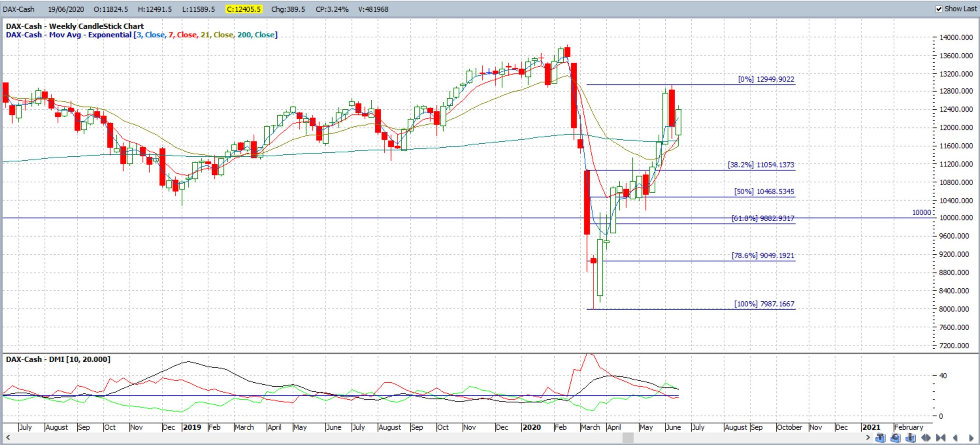Toggle the Show Last checkbox
980x445 pixels.
939,9
